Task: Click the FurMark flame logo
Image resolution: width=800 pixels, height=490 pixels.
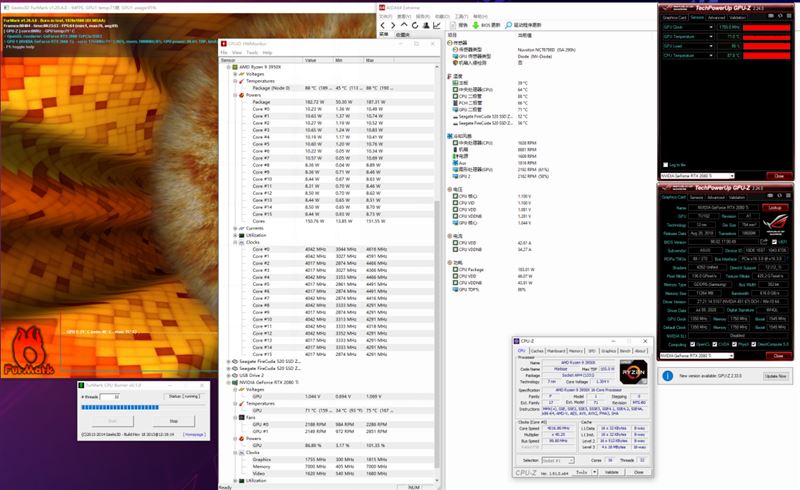Action: pyautogui.click(x=29, y=351)
